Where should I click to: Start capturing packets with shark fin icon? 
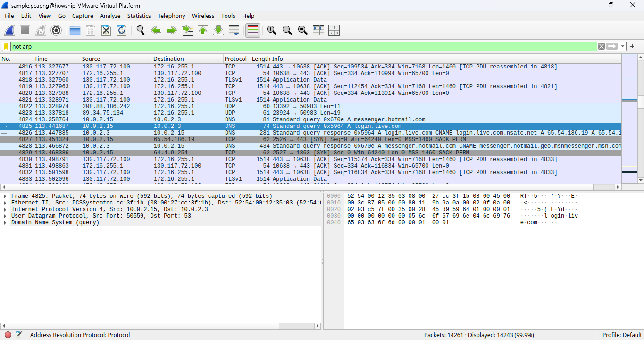(x=9, y=30)
